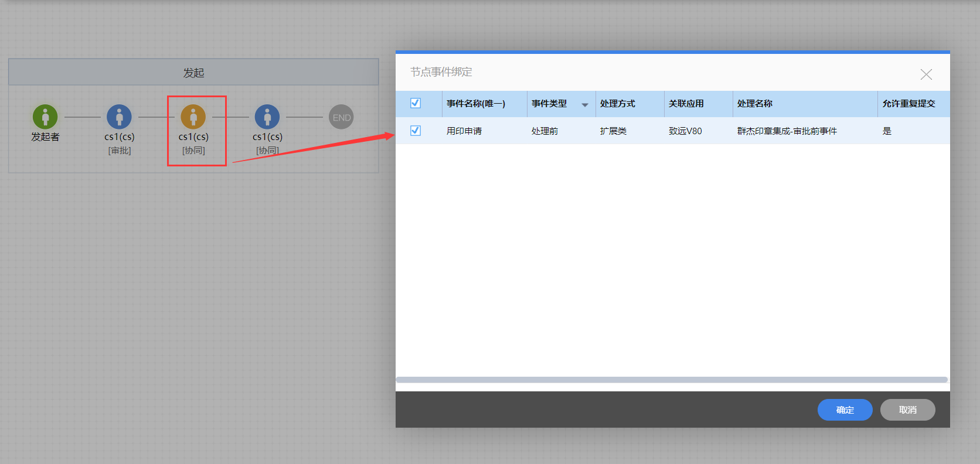Confirm with the 确定 button
The width and height of the screenshot is (980, 464).
coord(845,410)
